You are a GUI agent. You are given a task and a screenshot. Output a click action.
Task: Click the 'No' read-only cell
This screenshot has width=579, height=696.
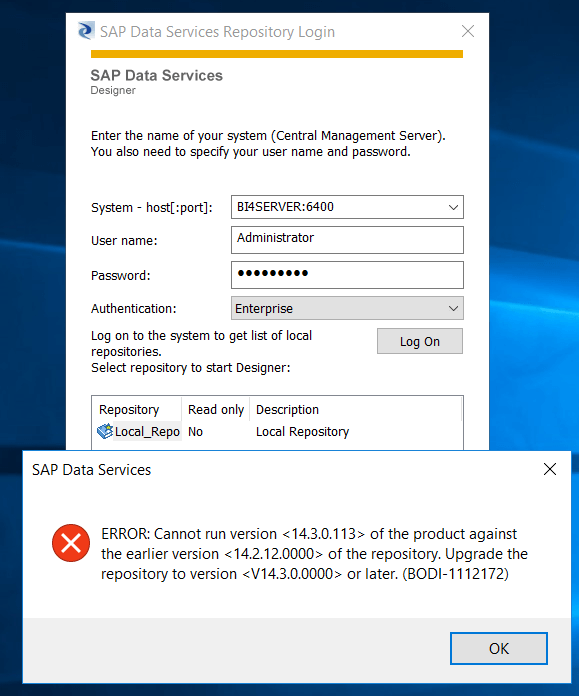[x=195, y=431]
